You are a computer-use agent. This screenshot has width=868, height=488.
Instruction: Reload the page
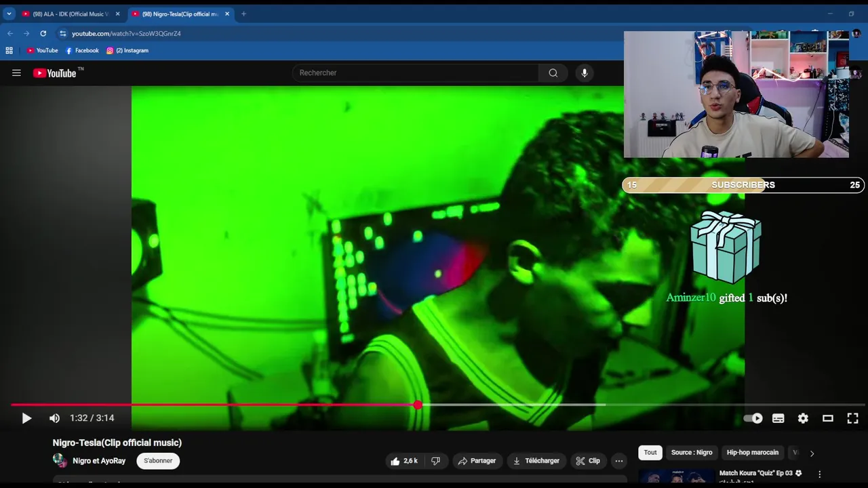[x=43, y=33]
